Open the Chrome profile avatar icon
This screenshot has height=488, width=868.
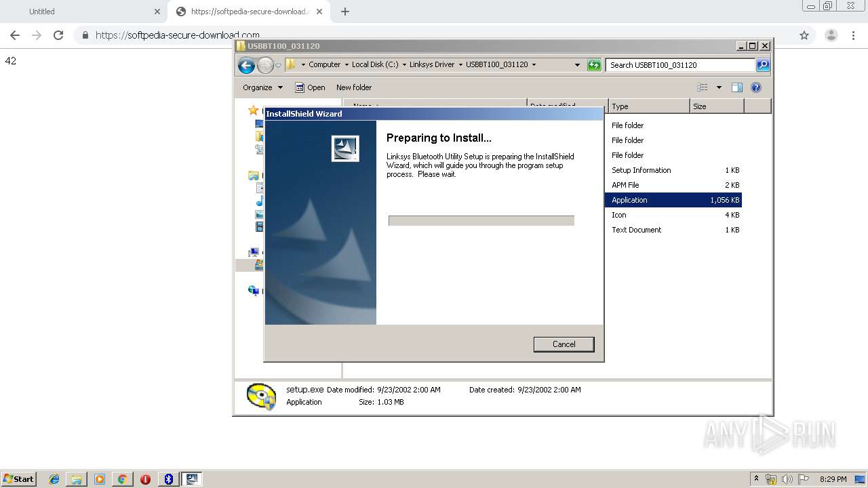[831, 35]
